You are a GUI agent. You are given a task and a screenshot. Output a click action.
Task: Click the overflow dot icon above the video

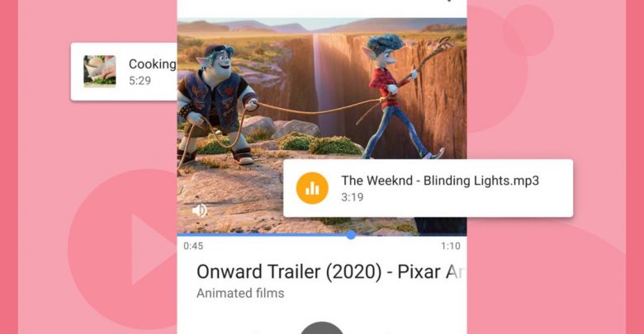pyautogui.click(x=450, y=0)
